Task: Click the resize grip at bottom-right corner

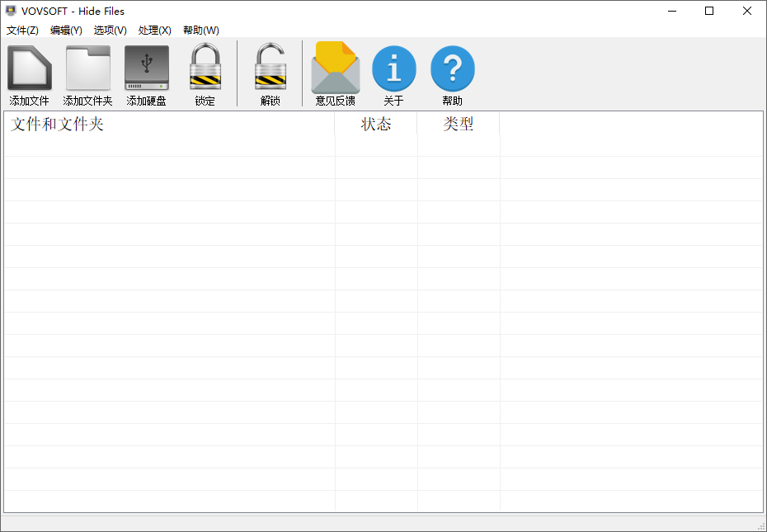Action: (760, 525)
